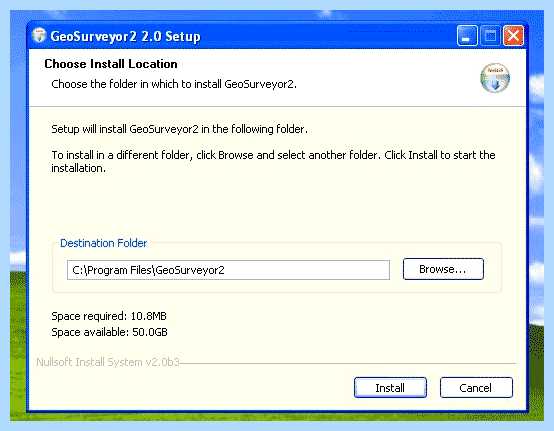The width and height of the screenshot is (554, 431).
Task: Click the 'Destination Folder' group label
Action: [x=103, y=243]
